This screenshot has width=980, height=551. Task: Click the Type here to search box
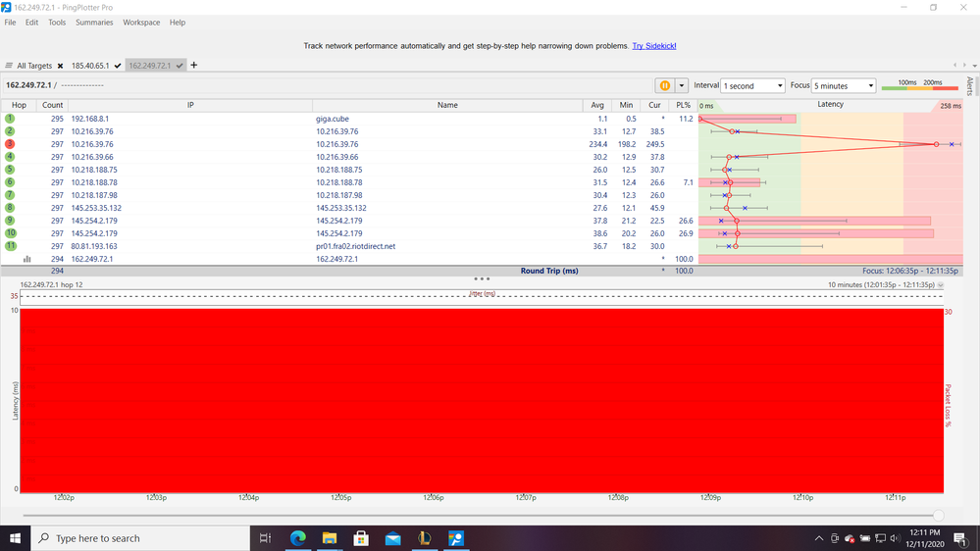[x=140, y=538]
